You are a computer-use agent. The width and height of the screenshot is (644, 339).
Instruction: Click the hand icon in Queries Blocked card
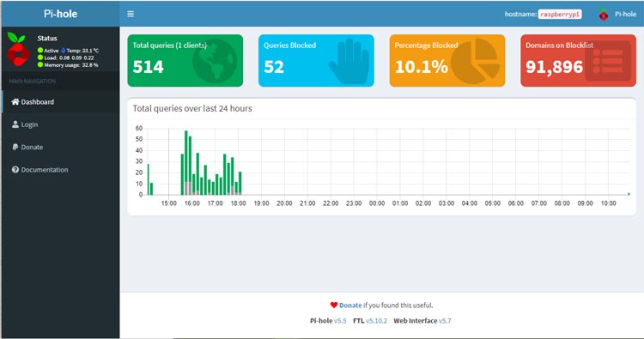click(x=349, y=61)
